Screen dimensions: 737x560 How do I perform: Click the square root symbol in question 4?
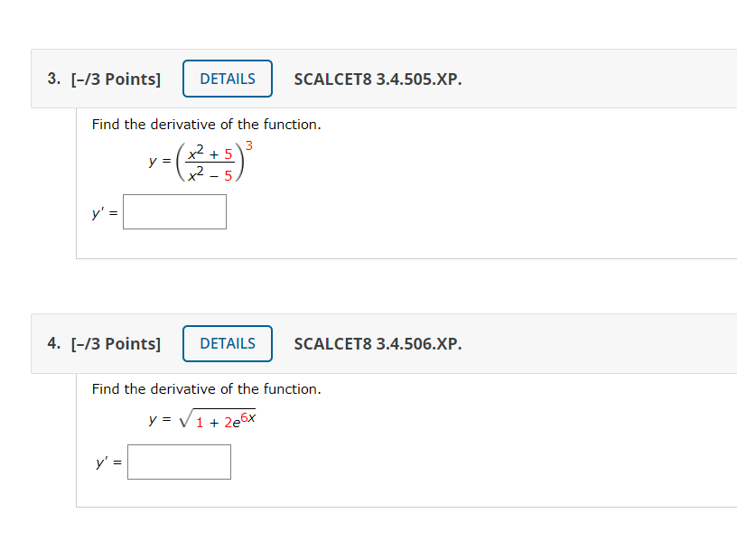pos(186,418)
